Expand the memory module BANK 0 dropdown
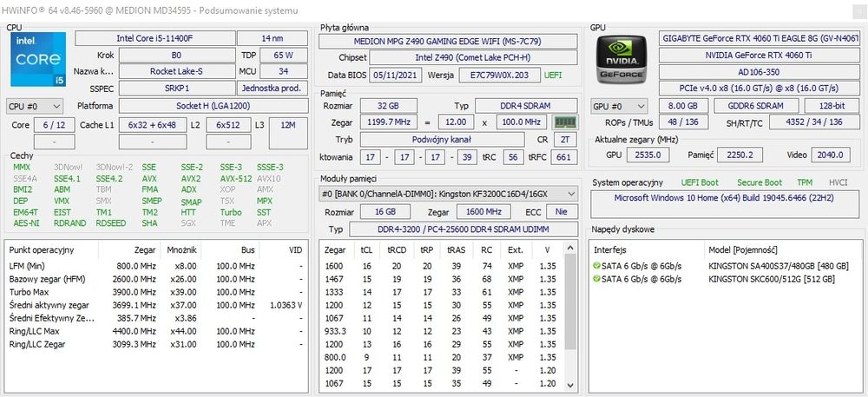 point(449,194)
